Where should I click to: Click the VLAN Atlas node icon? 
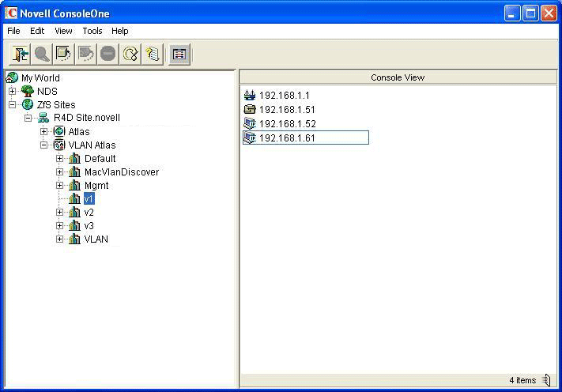59,145
